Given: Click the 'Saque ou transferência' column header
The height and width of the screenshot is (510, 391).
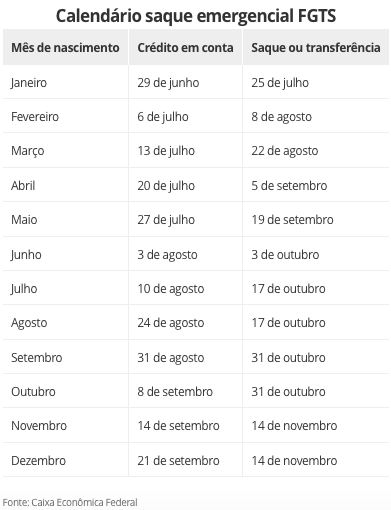Looking at the screenshot, I should 316,48.
